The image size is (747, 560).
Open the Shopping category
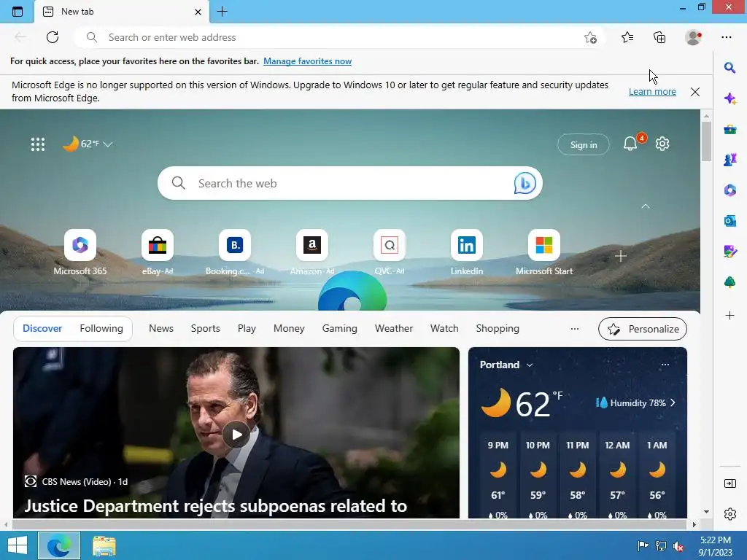[x=498, y=329]
